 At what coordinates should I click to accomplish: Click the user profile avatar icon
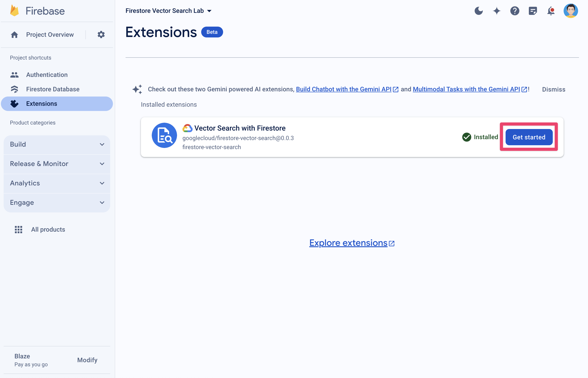pyautogui.click(x=572, y=11)
